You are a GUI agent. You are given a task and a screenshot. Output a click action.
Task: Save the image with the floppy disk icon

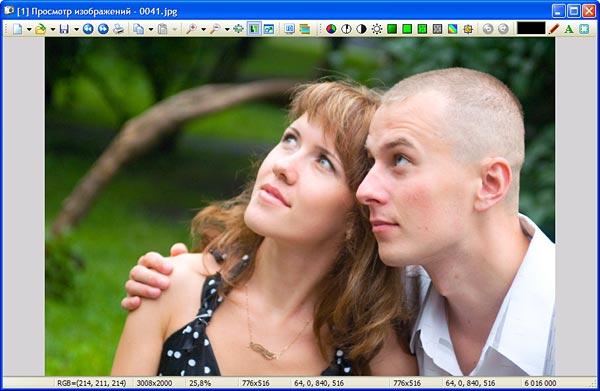pyautogui.click(x=64, y=29)
